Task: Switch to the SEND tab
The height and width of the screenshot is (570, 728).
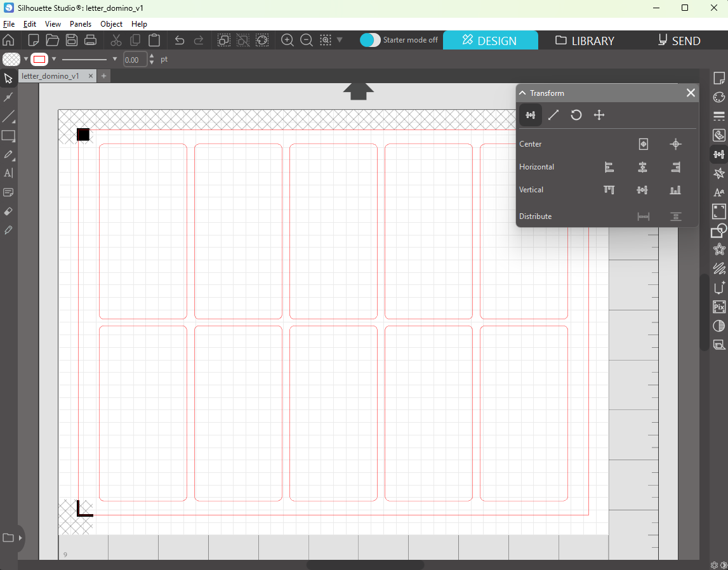Action: pyautogui.click(x=679, y=41)
